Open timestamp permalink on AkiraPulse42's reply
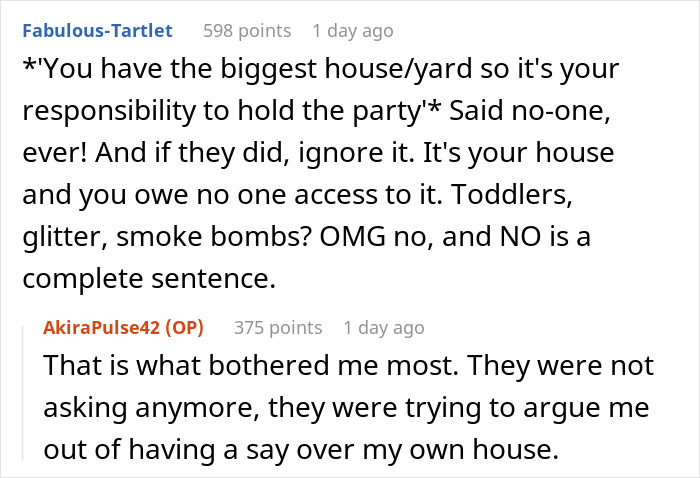The width and height of the screenshot is (700, 478). pos(383,327)
